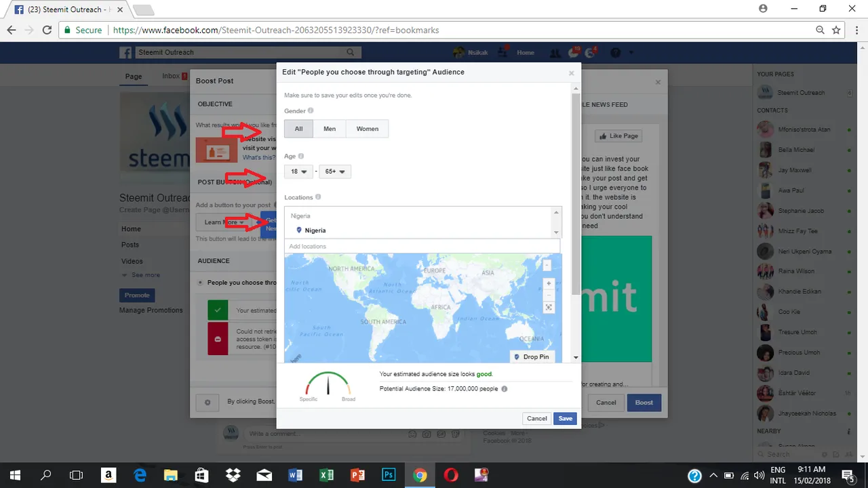Close the Boost Post window
The height and width of the screenshot is (488, 868).
[658, 82]
